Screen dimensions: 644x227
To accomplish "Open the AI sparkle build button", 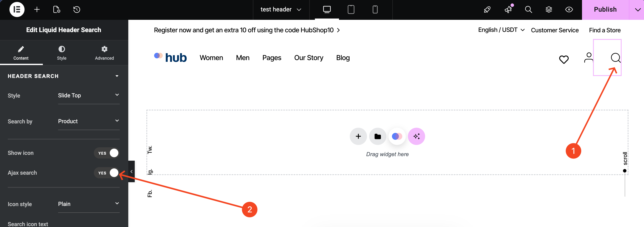I will (416, 136).
